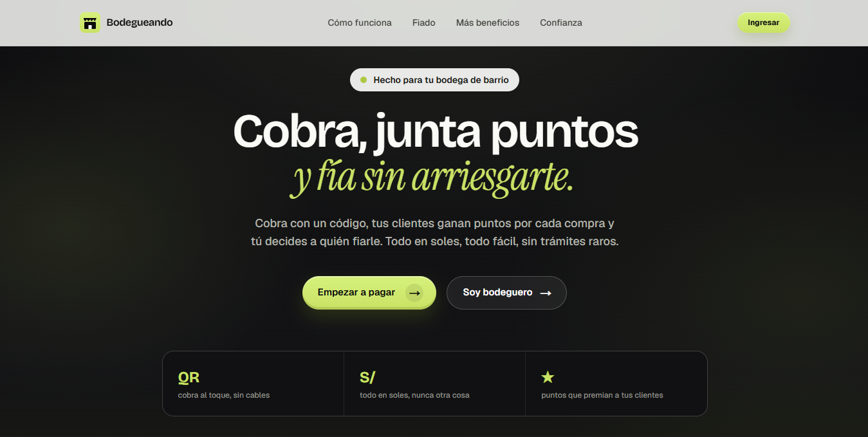868x437 pixels.
Task: Click the S/ feature heading
Action: click(x=367, y=378)
